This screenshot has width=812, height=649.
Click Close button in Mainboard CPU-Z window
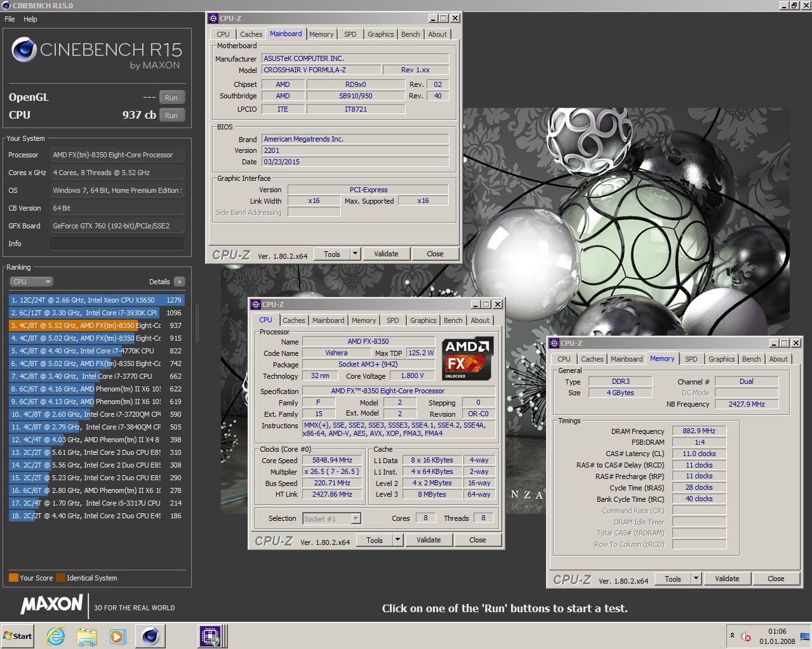click(x=435, y=254)
